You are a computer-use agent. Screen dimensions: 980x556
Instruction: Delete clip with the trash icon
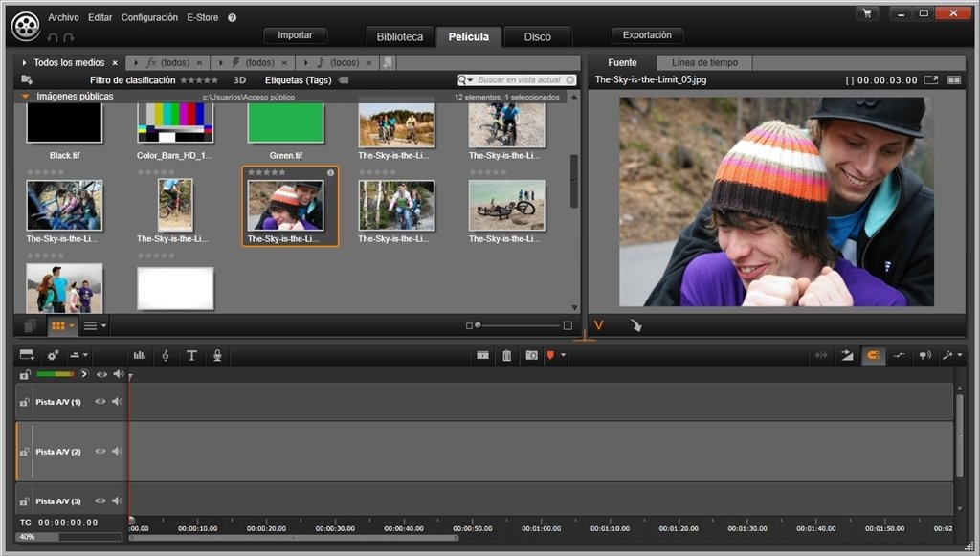pyautogui.click(x=507, y=355)
